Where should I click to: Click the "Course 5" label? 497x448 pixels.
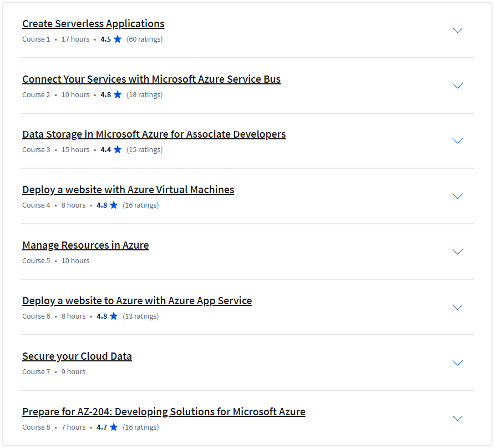click(36, 260)
